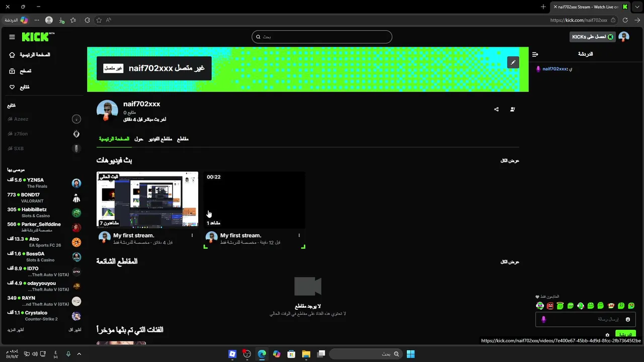Open recommended channel HabibiBetz

click(x=44, y=213)
